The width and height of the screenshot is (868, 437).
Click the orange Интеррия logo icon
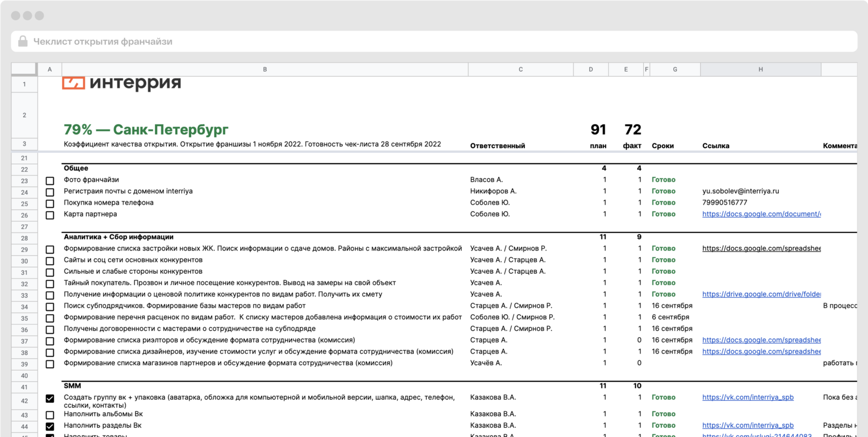(73, 83)
